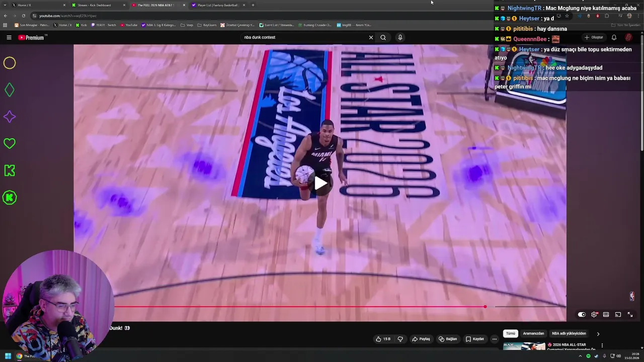Viewport: 644px width, 362px height.
Task: Play the video with the center play button
Action: 320,184
